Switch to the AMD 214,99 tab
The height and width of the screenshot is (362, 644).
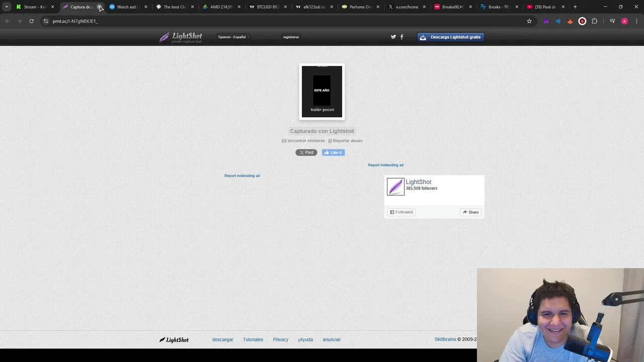tap(221, 7)
